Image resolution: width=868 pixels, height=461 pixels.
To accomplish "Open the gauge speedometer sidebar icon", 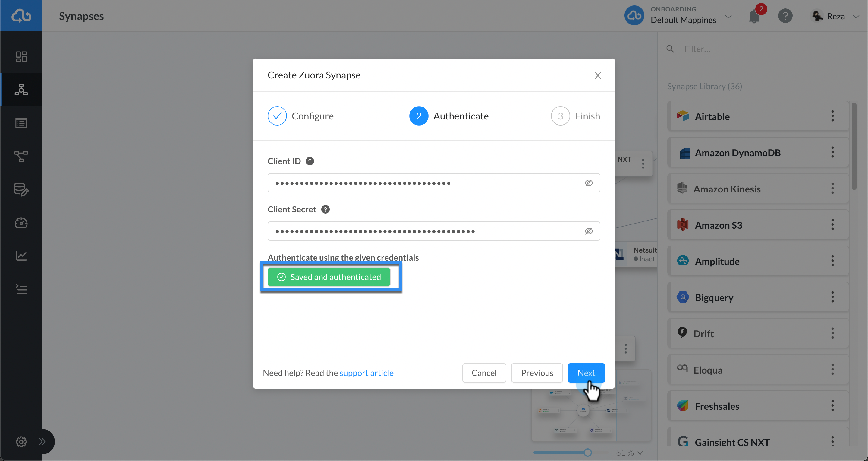I will [21, 223].
